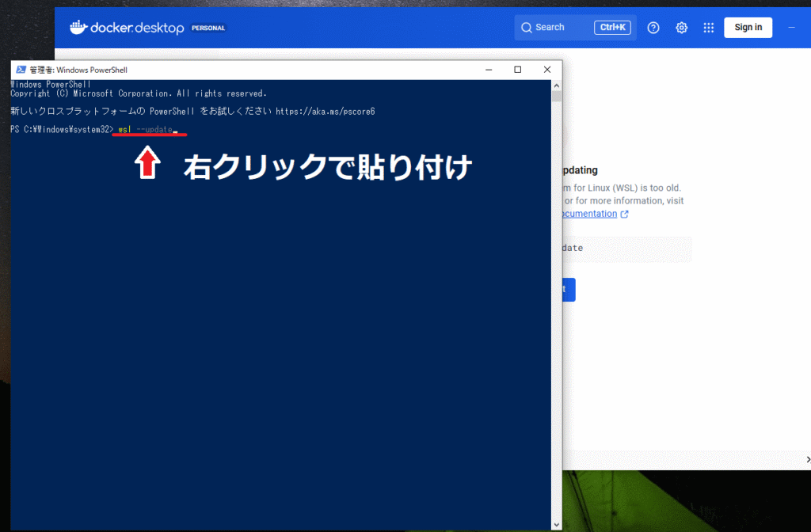Viewport: 811px width, 532px height.
Task: Expand using the right chevron at Docker's bottom edge
Action: coord(807,459)
